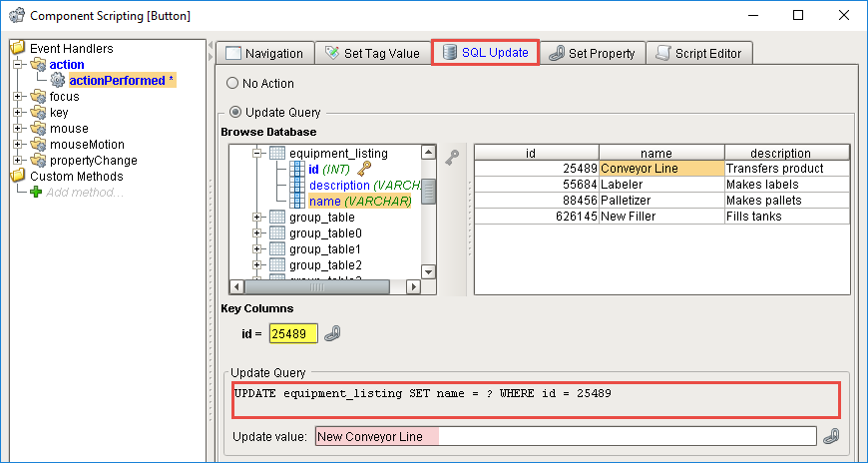Viewport: 868px width, 463px height.
Task: Open the Set Tag Value tab
Action: coord(373,53)
